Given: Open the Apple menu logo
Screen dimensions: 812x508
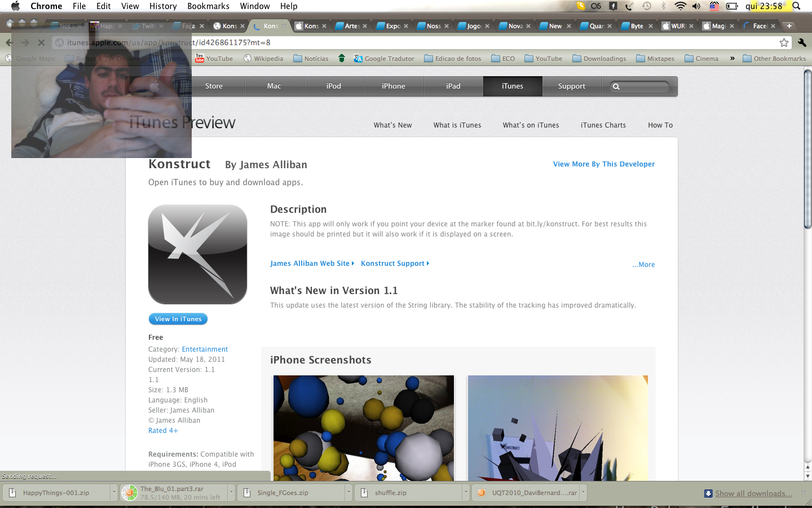Looking at the screenshot, I should tap(15, 6).
